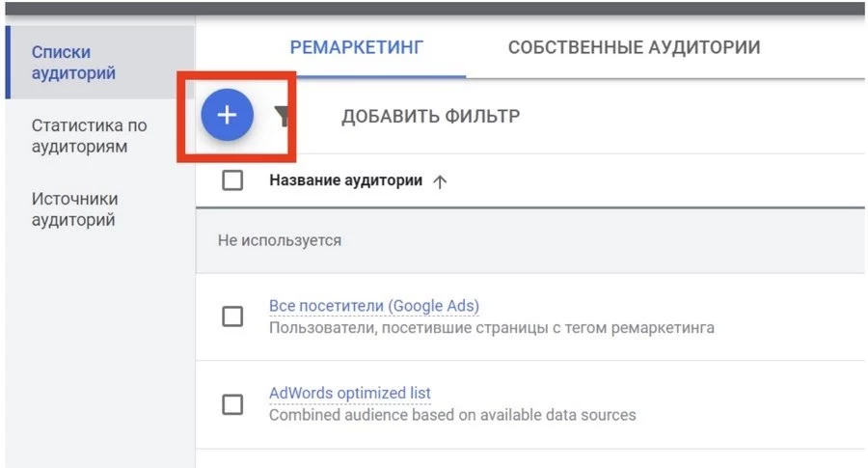Click description under Все посетители audience
Screen dimensions: 868x468
(491, 328)
